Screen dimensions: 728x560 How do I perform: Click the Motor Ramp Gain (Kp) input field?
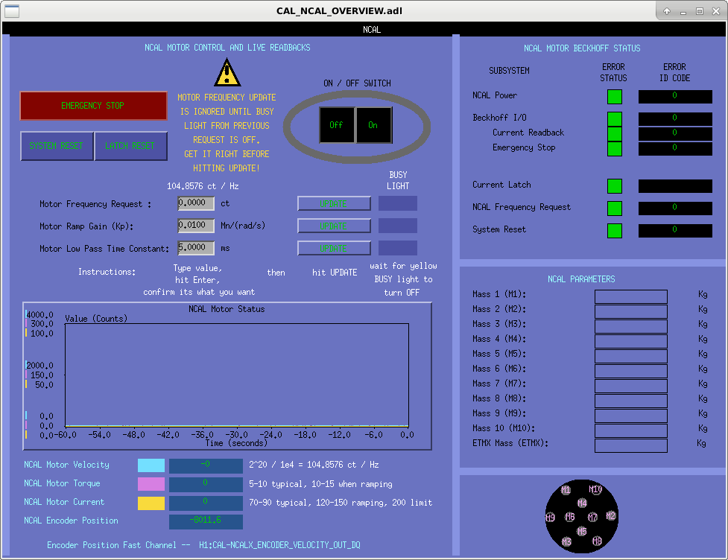tap(196, 226)
